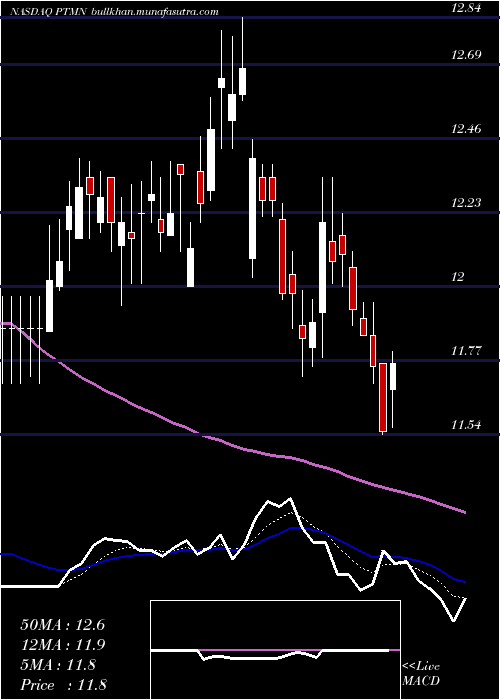Click the 12MA : 11.9 readout
This screenshot has width=500, height=700.
62,645
